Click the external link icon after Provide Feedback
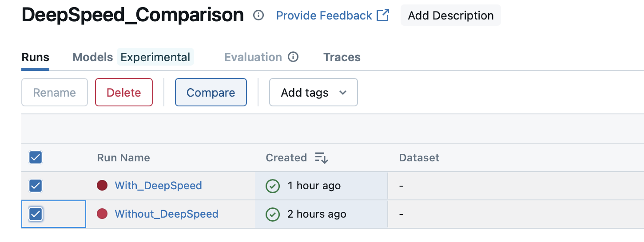The height and width of the screenshot is (242, 644). point(382,16)
